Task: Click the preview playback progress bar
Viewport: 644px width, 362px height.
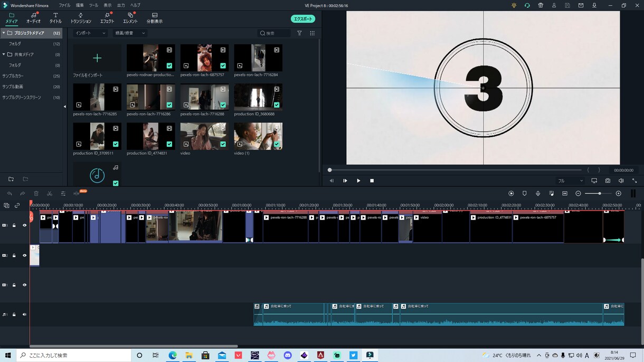Action: [x=455, y=170]
